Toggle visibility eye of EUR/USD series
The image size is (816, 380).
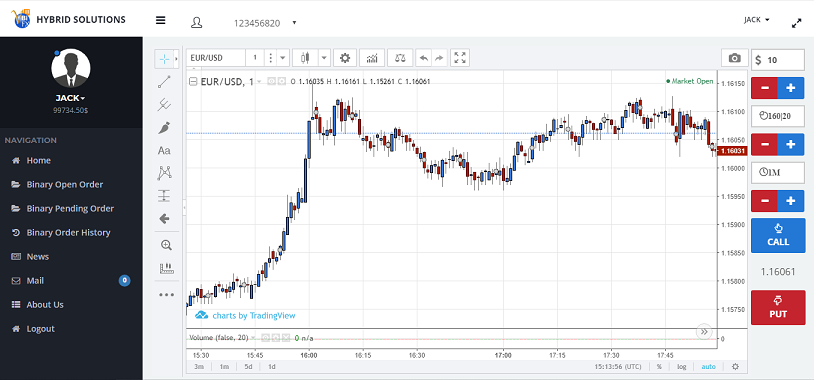(272, 81)
